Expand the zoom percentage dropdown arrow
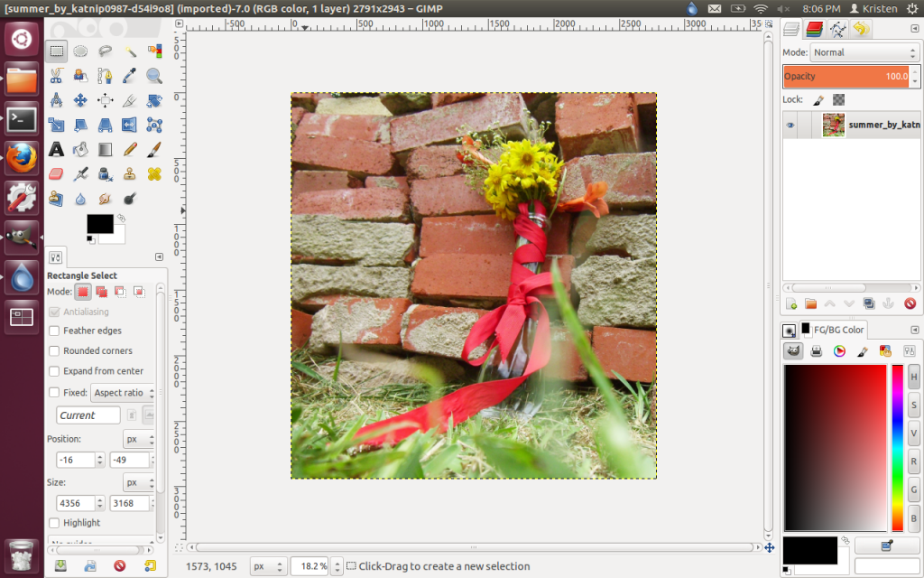 point(337,566)
